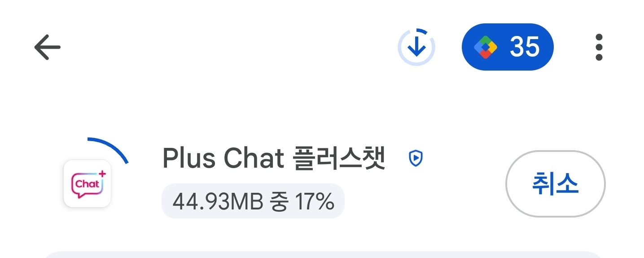This screenshot has height=258, width=644.
Task: Tap the Play Protect shield badge
Action: 416,158
